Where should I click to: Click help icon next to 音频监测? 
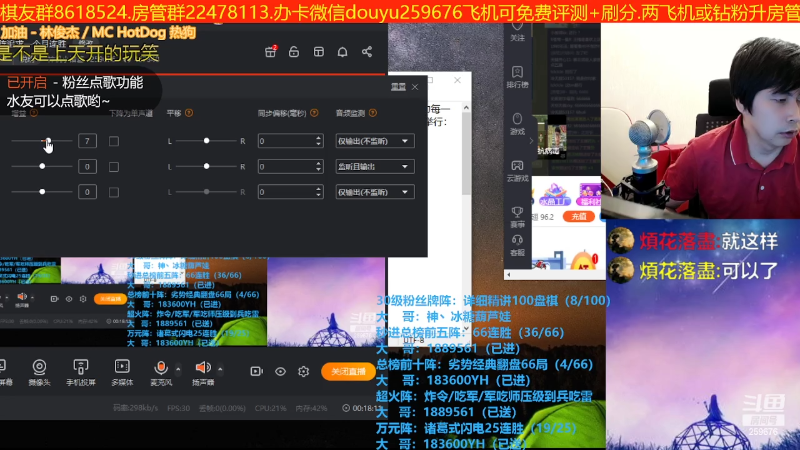[373, 113]
